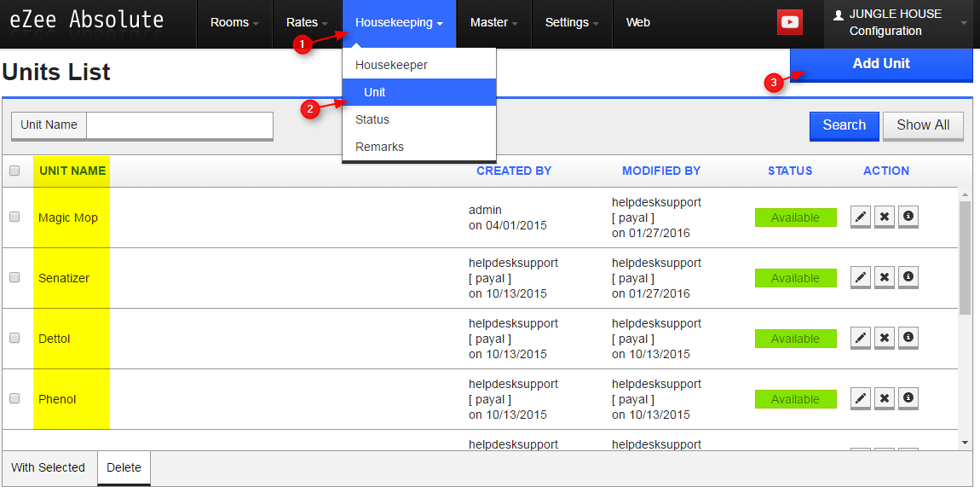The image size is (980, 487).
Task: Click the eZee Absolute logo
Action: point(87,20)
